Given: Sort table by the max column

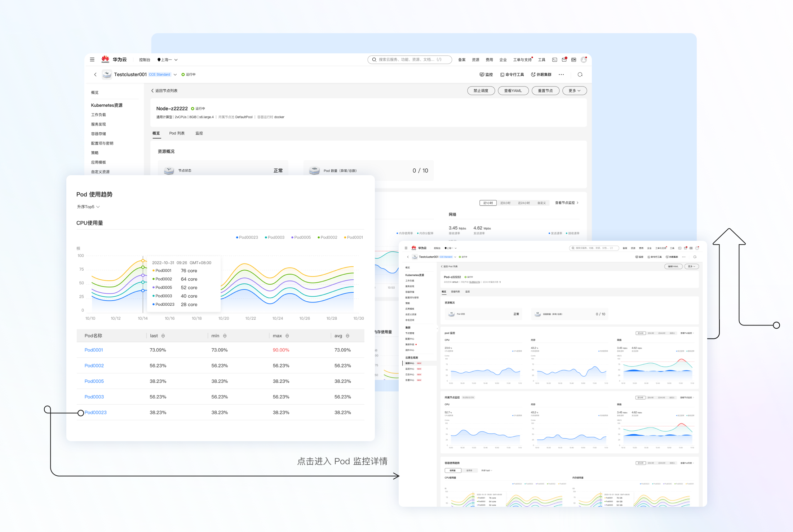Looking at the screenshot, I should click(x=287, y=336).
